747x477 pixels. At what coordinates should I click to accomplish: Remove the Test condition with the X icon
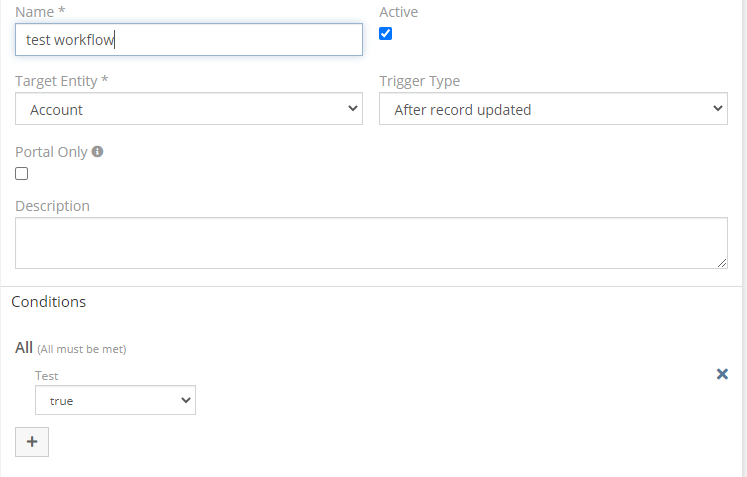[722, 374]
